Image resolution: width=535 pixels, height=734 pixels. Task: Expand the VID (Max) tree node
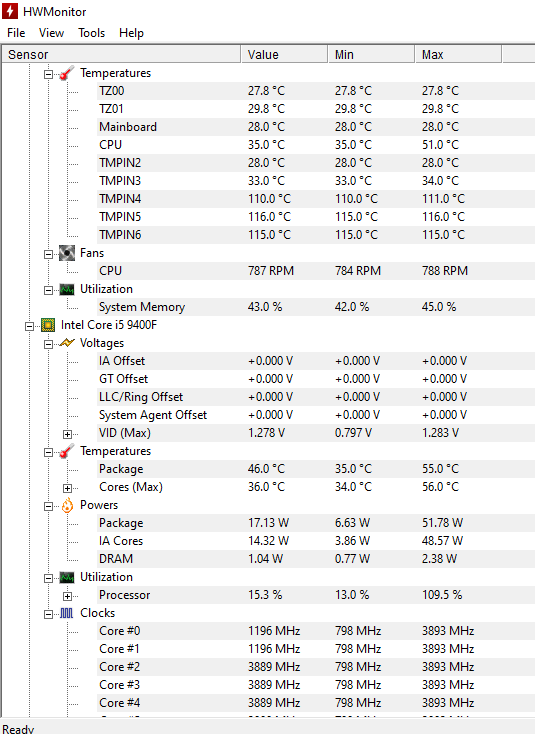tap(67, 434)
